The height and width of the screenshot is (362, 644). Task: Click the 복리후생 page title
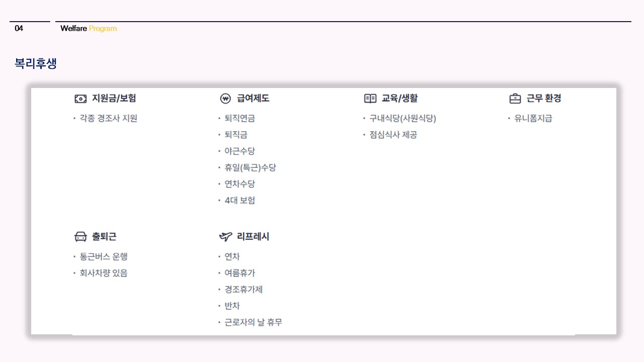(x=36, y=64)
